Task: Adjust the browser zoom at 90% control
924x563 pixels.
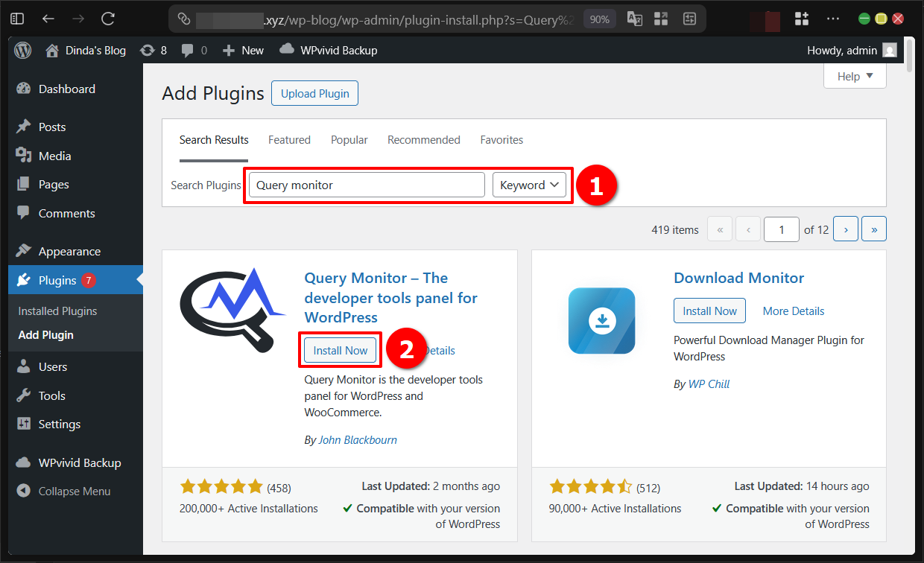Action: tap(600, 18)
